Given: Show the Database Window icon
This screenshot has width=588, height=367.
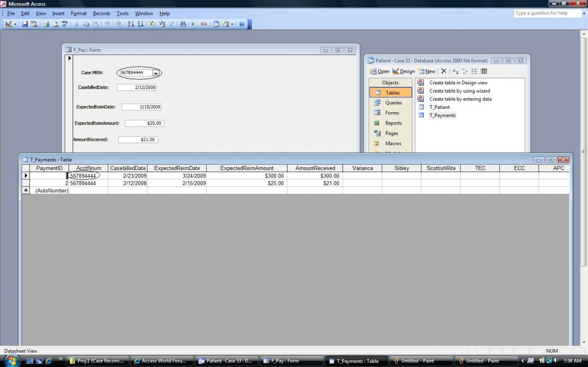Looking at the screenshot, I should 216,24.
